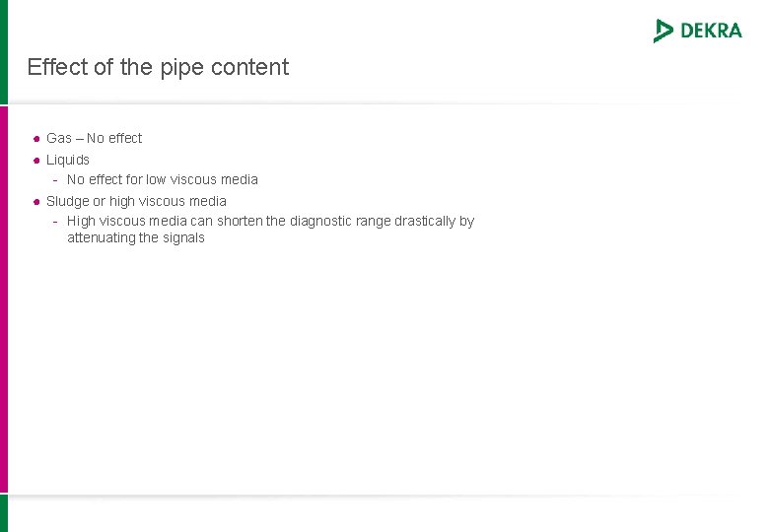The height and width of the screenshot is (532, 769).
Task: Click the green bar at bottom-left corner
Action: click(x=4, y=513)
